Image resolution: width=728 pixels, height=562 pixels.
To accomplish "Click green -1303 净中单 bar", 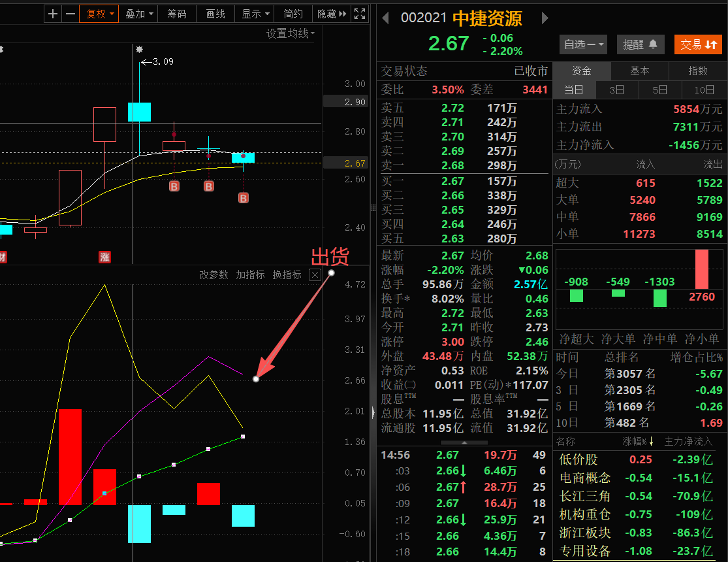I will [659, 298].
